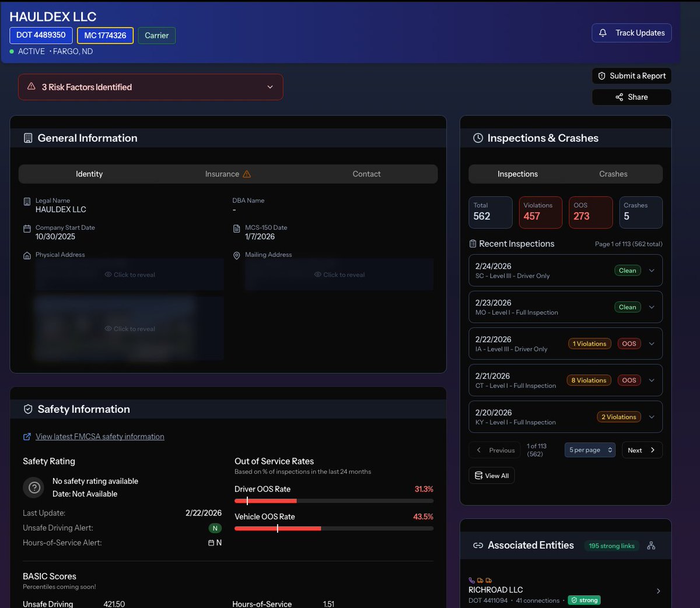Click the Carrier badge

157,36
